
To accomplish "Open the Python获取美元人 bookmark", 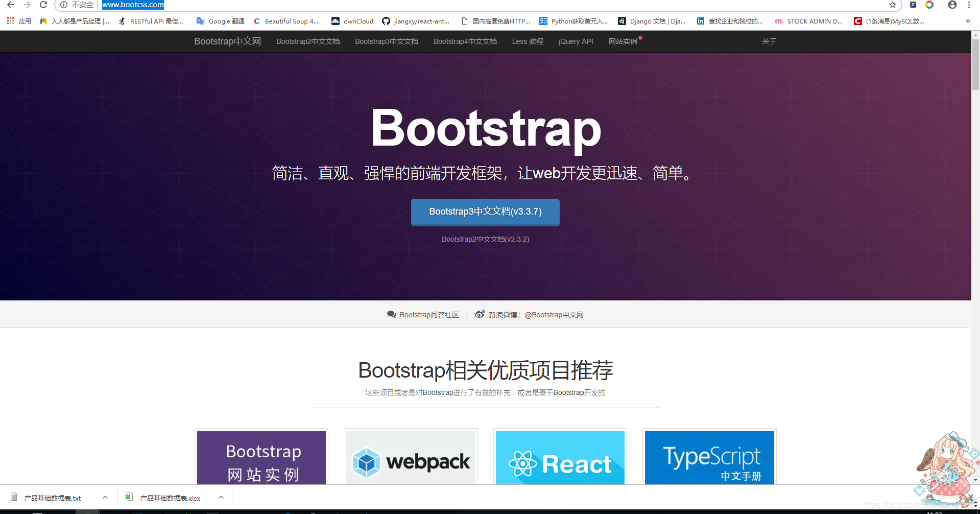I will click(574, 21).
